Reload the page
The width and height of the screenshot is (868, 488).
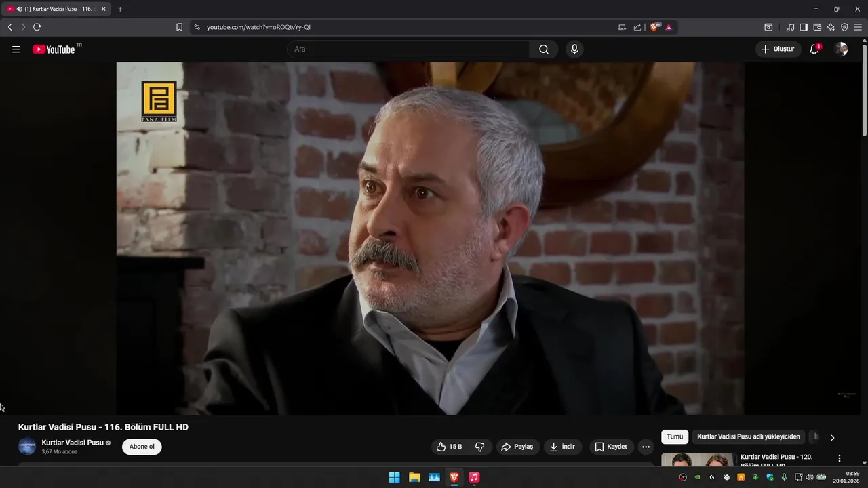pos(37,27)
